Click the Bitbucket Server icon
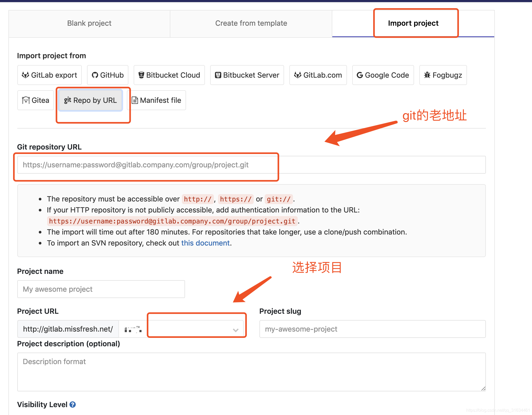The image size is (532, 415). tap(218, 75)
